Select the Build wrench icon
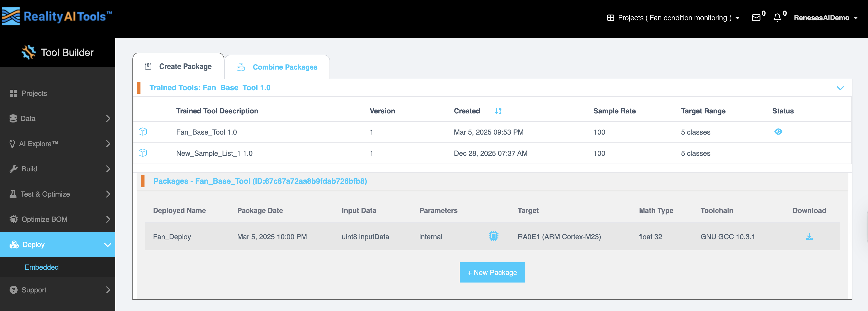The width and height of the screenshot is (868, 311). tap(14, 169)
